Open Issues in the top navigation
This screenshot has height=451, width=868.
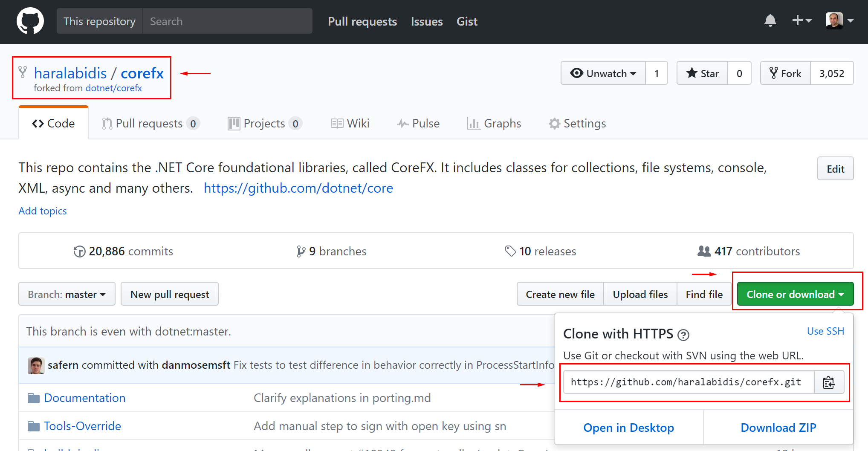coord(427,21)
